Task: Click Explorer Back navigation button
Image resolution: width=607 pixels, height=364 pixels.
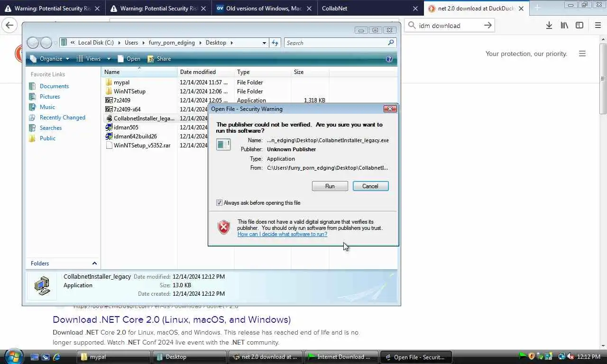Action: [33, 43]
